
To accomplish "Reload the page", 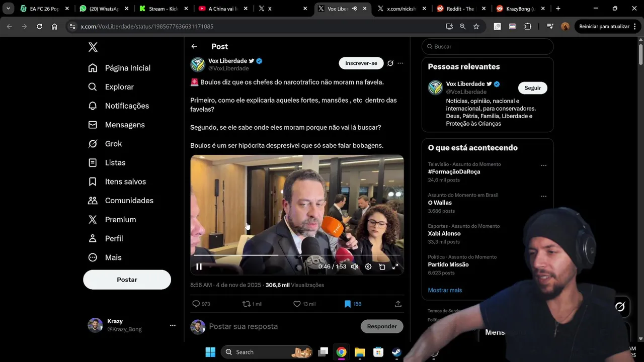I will 39,26.
